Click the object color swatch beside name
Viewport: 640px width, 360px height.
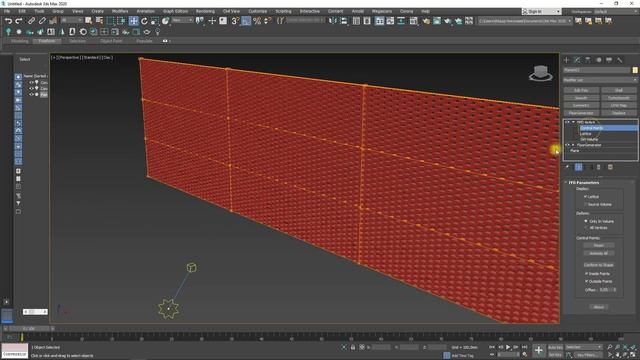635,70
